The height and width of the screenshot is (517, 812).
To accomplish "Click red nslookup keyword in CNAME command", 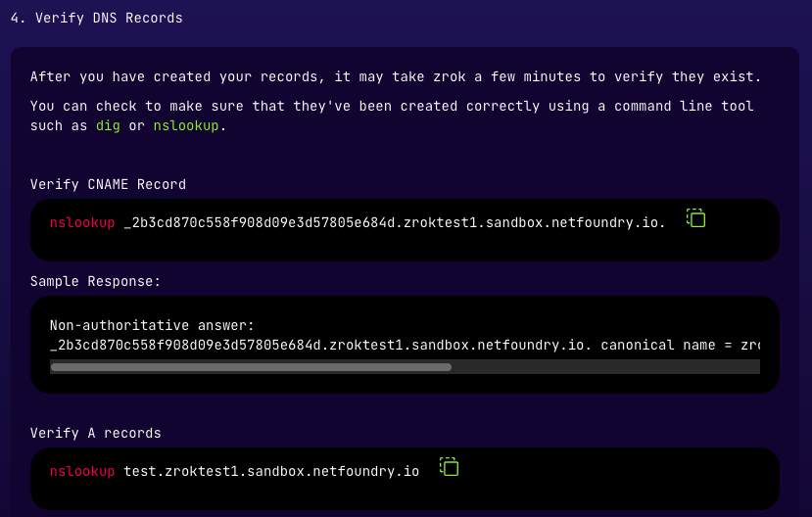I will click(x=82, y=222).
